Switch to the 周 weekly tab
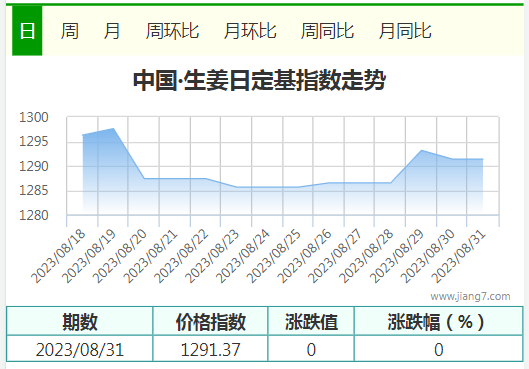529x369 pixels. point(70,31)
